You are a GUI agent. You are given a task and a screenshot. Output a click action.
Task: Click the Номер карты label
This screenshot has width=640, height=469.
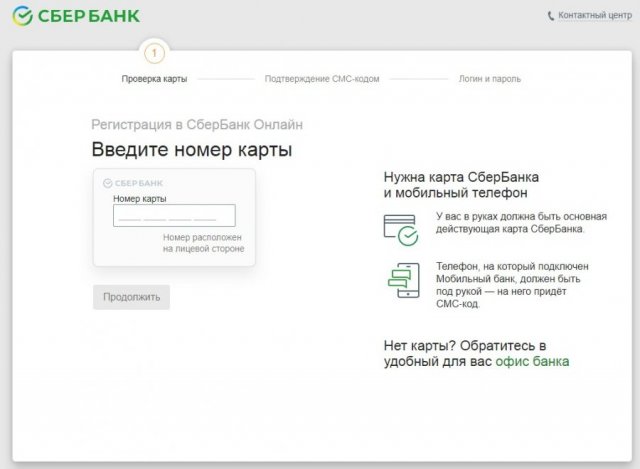pos(140,199)
